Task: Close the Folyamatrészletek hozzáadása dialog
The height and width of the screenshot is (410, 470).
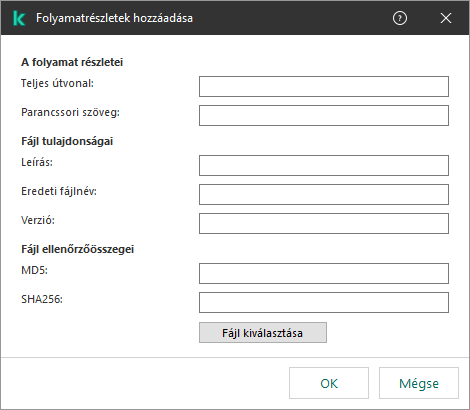Action: [x=446, y=18]
